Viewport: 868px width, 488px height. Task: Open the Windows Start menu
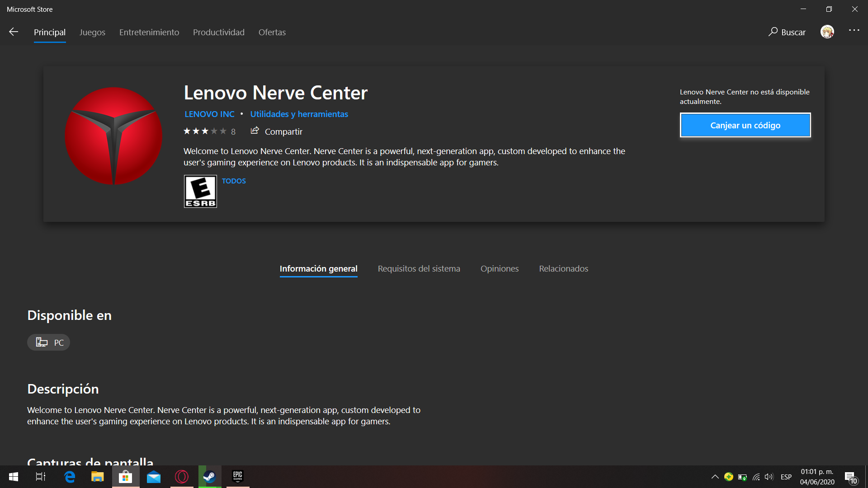(14, 477)
